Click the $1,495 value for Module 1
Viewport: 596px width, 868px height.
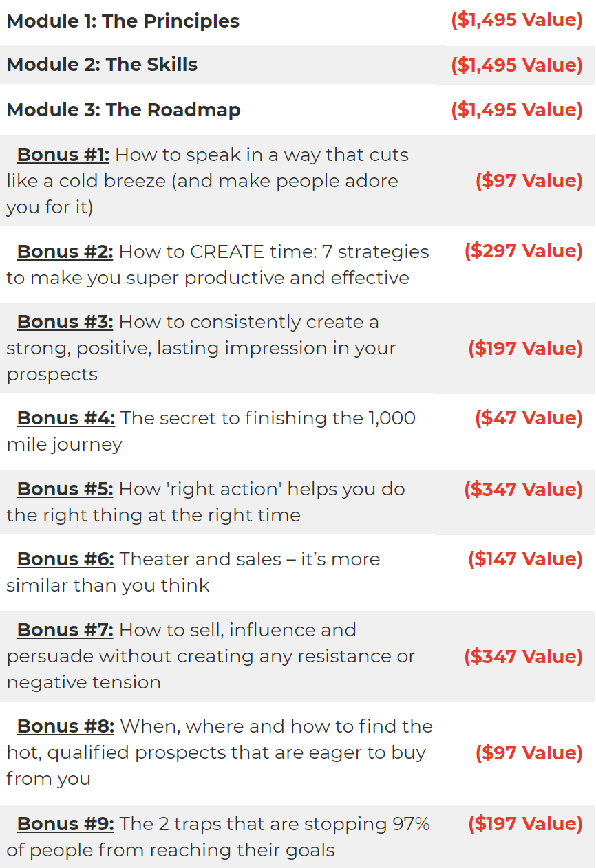coord(517,20)
